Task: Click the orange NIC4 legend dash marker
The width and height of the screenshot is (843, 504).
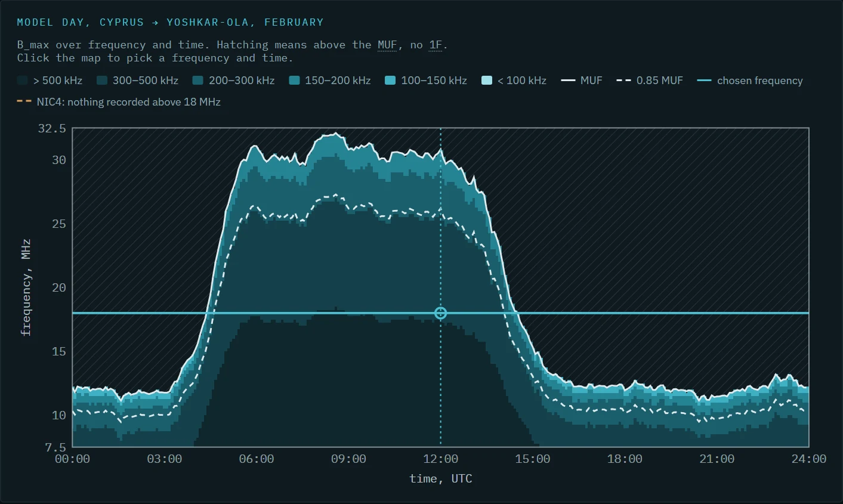Action: 24,101
